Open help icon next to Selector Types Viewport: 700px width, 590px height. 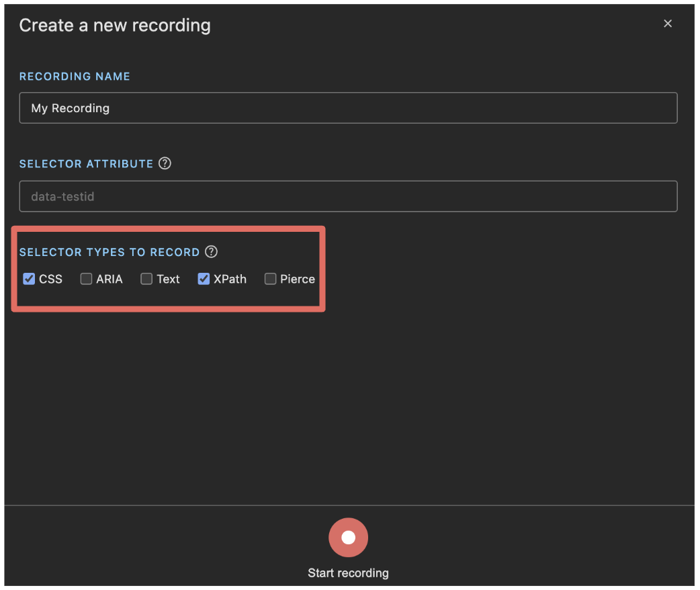[x=211, y=252]
